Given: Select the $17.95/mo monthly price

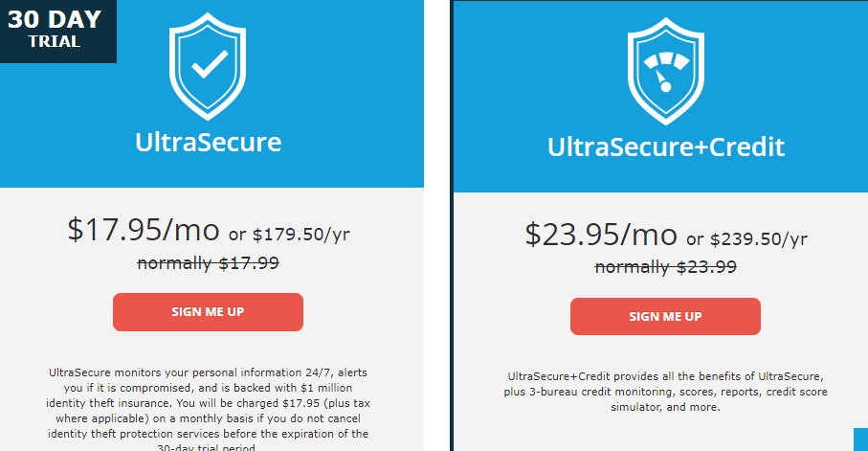Looking at the screenshot, I should pos(144,230).
